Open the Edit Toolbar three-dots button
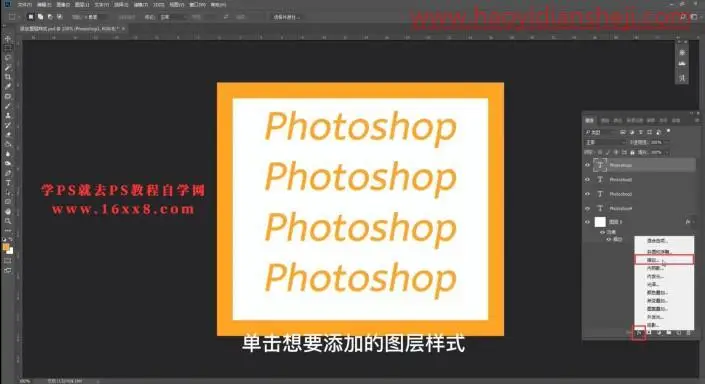The width and height of the screenshot is (705, 384). [x=8, y=230]
